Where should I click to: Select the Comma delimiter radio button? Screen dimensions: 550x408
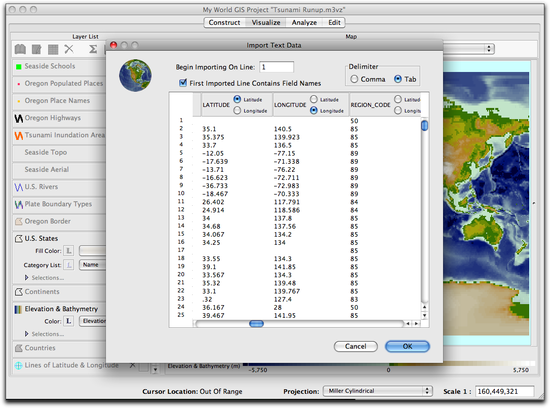354,79
